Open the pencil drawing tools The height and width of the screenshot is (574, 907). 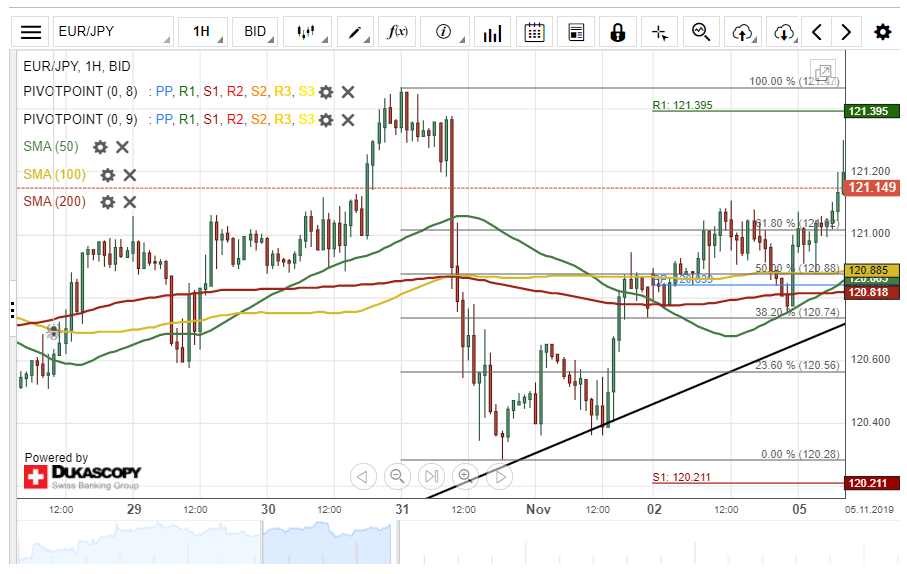point(355,32)
